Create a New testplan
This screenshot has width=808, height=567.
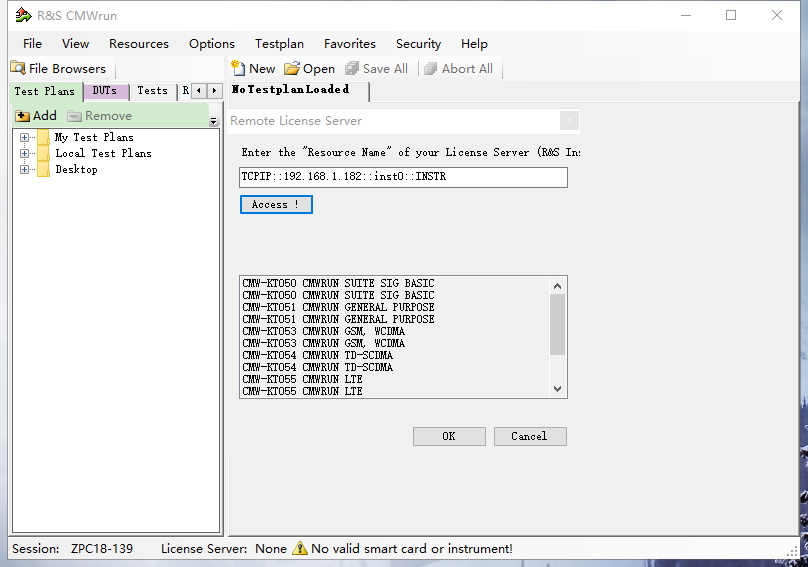pyautogui.click(x=253, y=69)
